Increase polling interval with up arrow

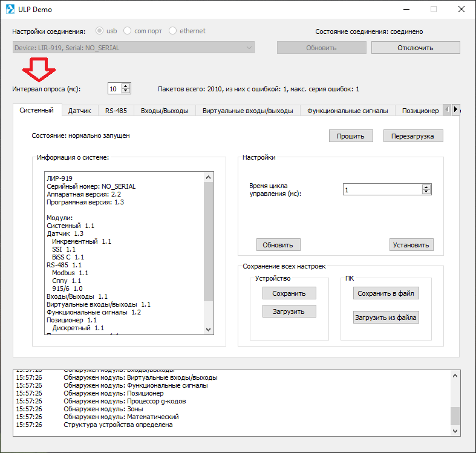point(126,86)
